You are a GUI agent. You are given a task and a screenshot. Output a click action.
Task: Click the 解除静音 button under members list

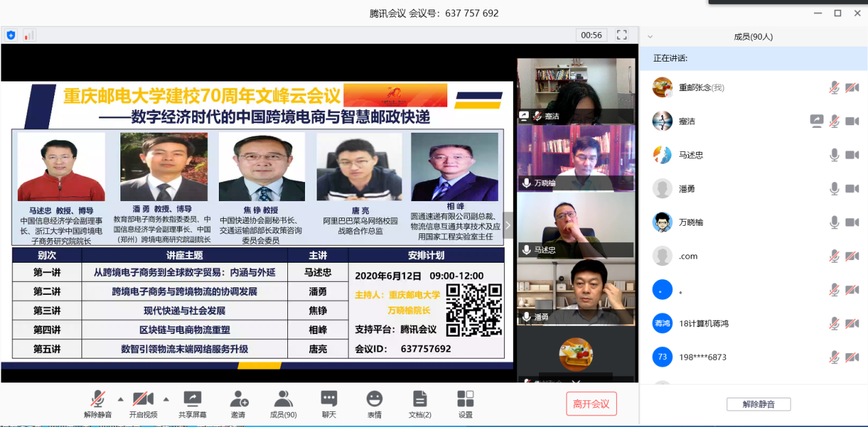759,404
